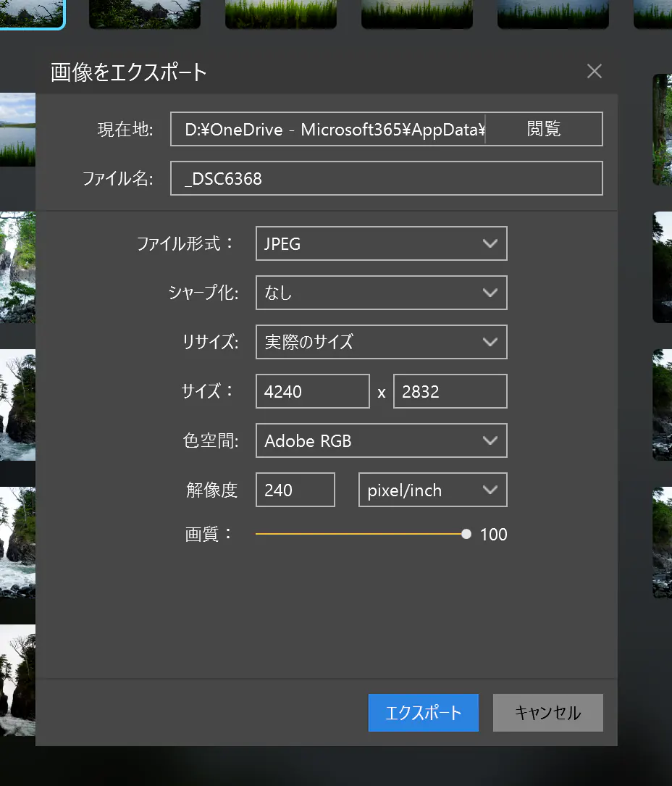Screen dimensions: 672x786
Task: Click the ファイル形式 label
Action: tap(185, 243)
